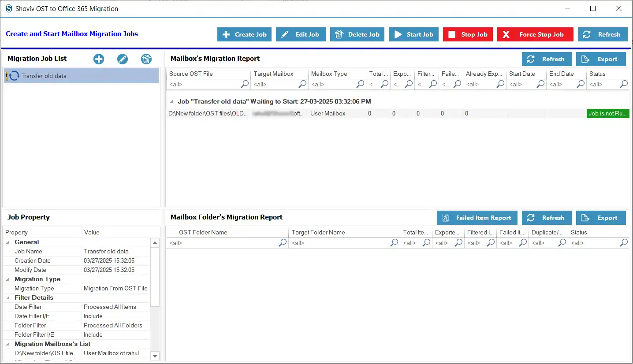The width and height of the screenshot is (633, 364).
Task: Click the End Date column header
Action: [566, 74]
